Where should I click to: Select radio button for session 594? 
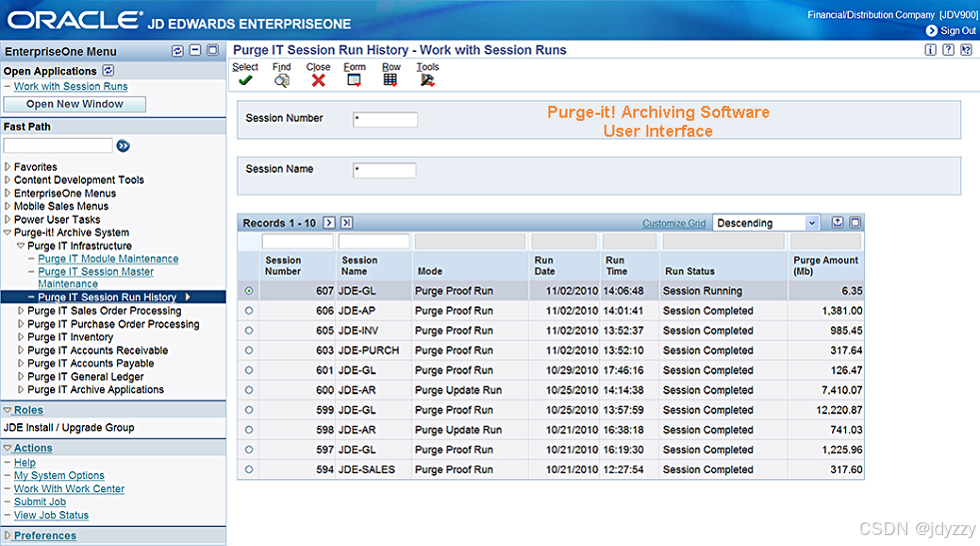pos(250,469)
